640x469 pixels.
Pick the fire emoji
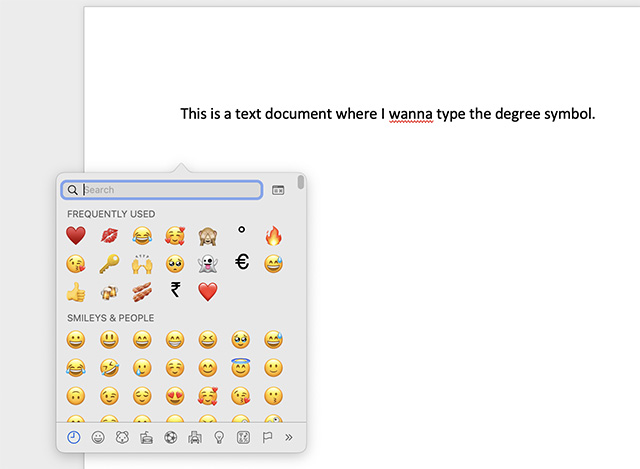click(x=273, y=236)
